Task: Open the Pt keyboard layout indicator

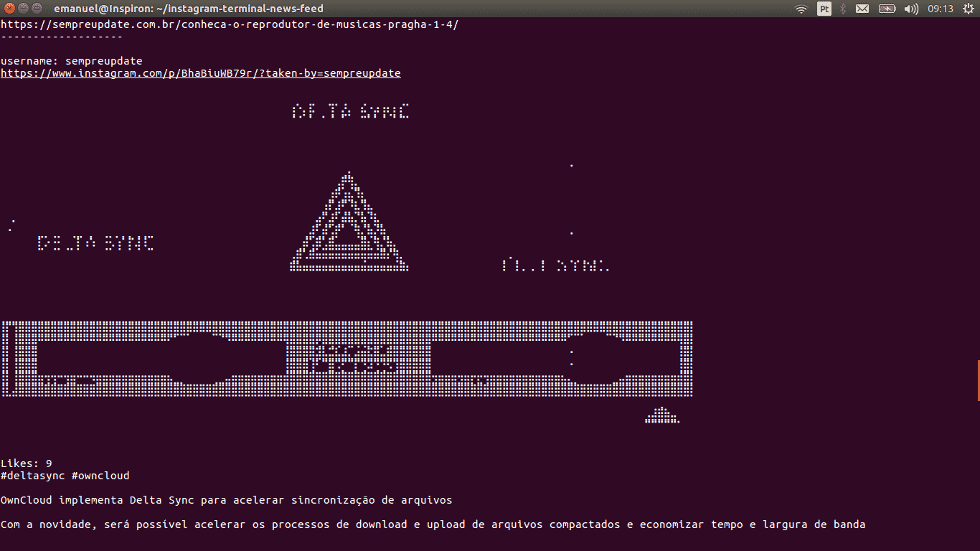Action: [x=824, y=9]
